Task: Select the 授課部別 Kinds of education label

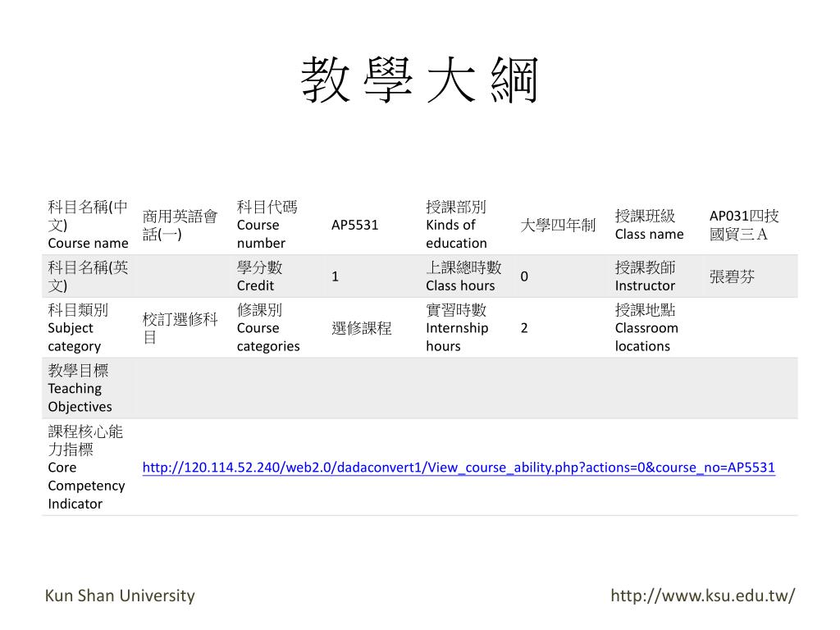Action: (456, 225)
